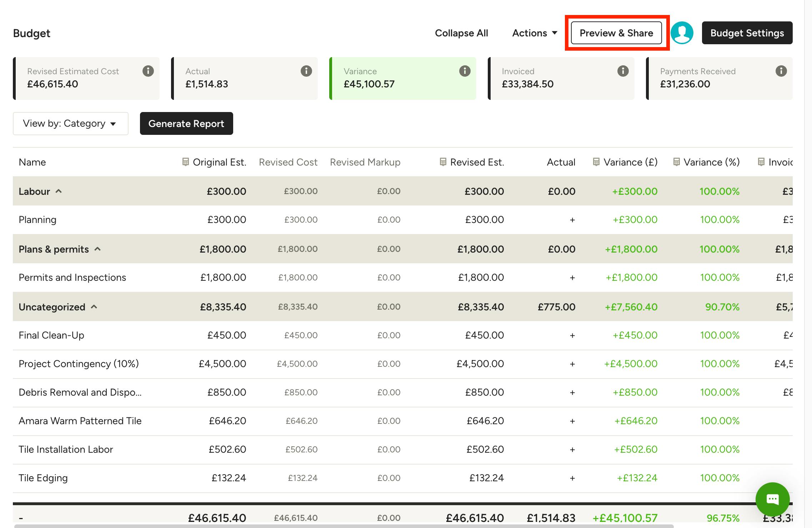812x528 pixels.
Task: Add actual cost for Final Clean-Up
Action: pyautogui.click(x=572, y=335)
